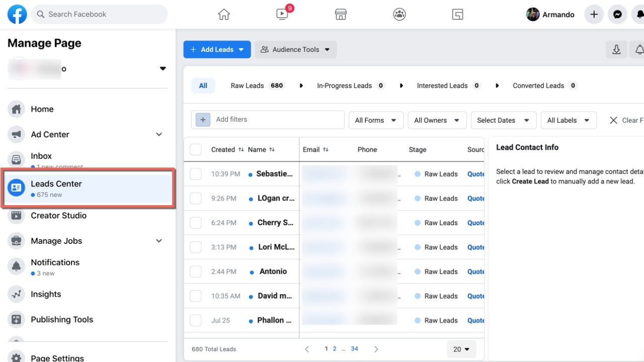644x362 pixels.
Task: Open the Groups icon
Action: 399,15
